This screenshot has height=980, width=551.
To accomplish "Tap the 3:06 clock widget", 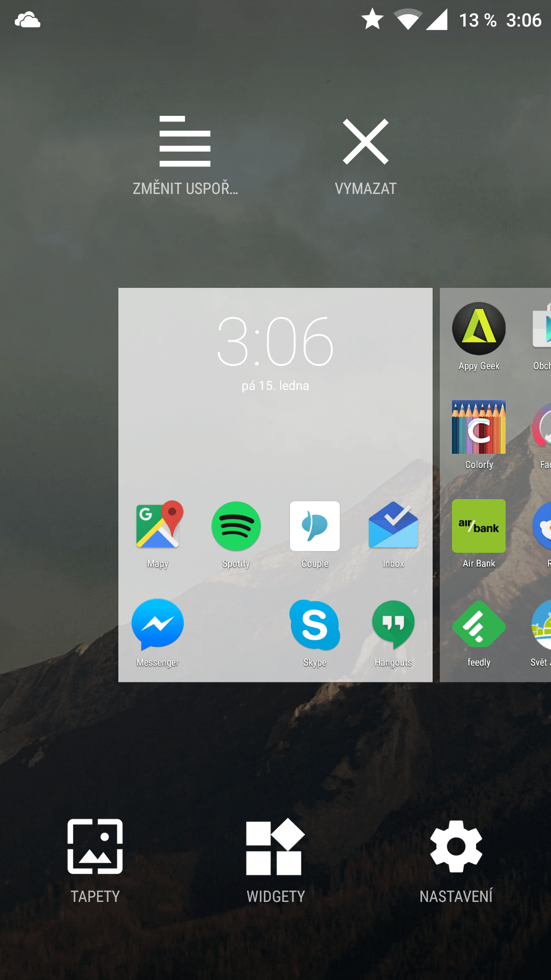I will pyautogui.click(x=275, y=341).
